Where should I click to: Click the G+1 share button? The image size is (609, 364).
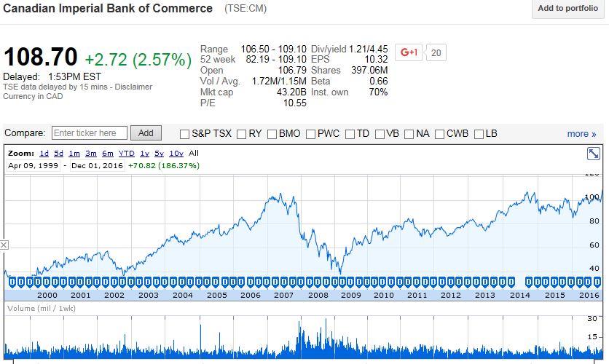coord(409,52)
